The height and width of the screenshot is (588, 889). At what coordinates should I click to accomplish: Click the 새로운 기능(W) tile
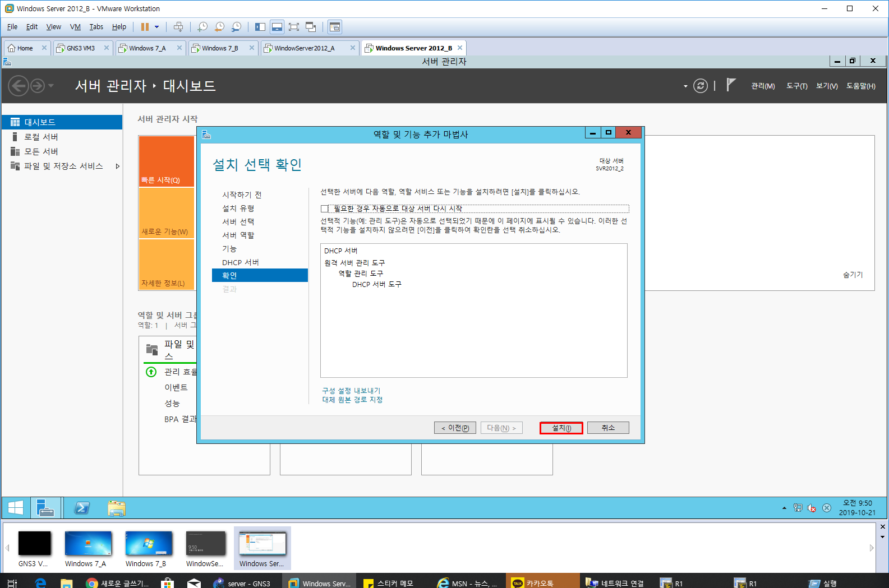[167, 213]
